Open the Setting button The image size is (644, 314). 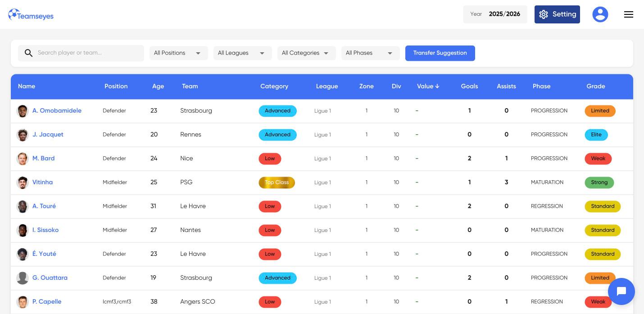coord(557,14)
